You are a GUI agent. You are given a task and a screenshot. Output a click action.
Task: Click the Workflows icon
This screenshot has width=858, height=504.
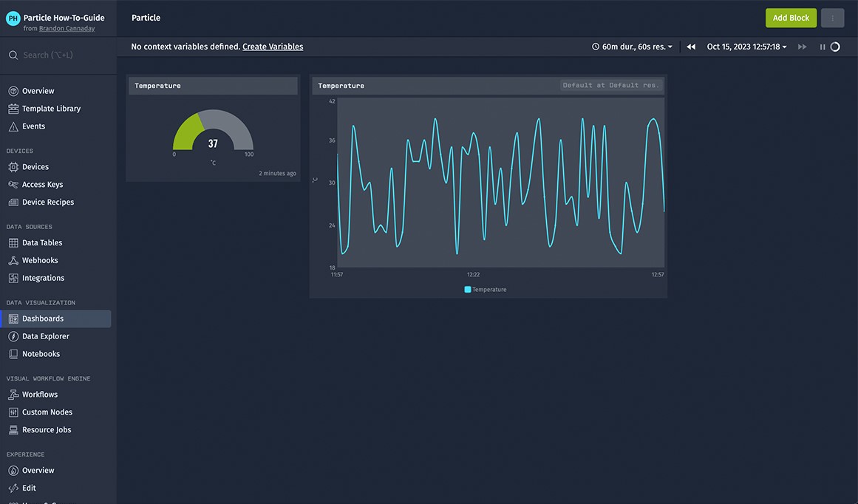[13, 395]
